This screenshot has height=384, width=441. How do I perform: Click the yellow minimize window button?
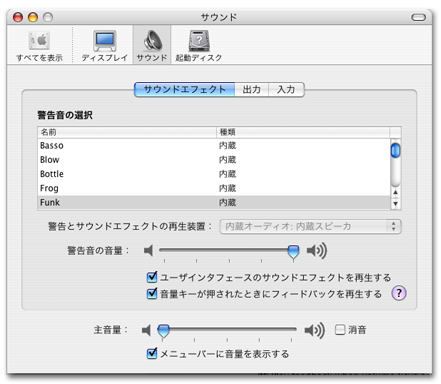pyautogui.click(x=33, y=17)
